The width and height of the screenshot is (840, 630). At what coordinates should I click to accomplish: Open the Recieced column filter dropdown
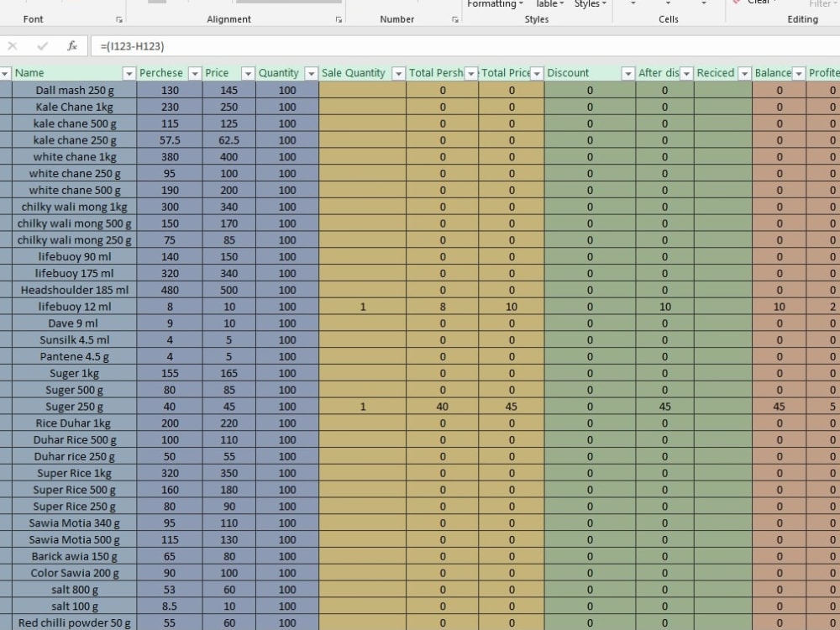[744, 73]
